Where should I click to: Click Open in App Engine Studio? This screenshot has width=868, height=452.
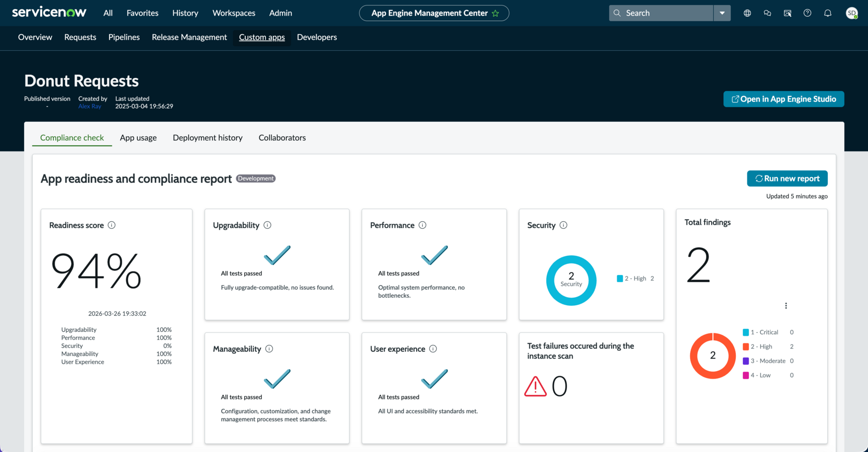coord(784,99)
